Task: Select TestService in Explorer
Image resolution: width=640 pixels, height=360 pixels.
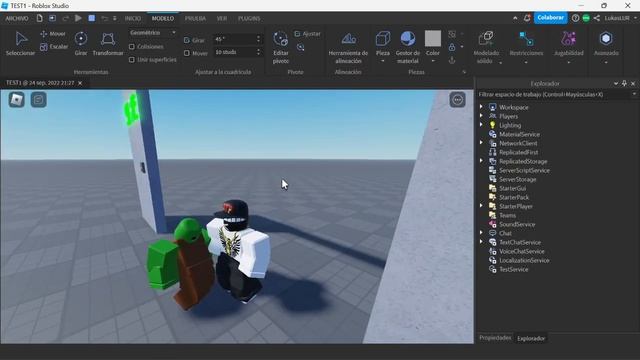Action: [x=513, y=269]
